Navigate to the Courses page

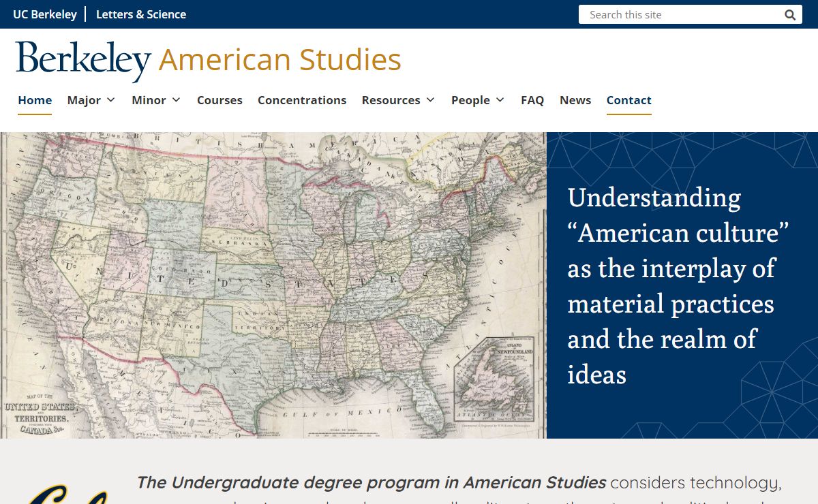[219, 100]
